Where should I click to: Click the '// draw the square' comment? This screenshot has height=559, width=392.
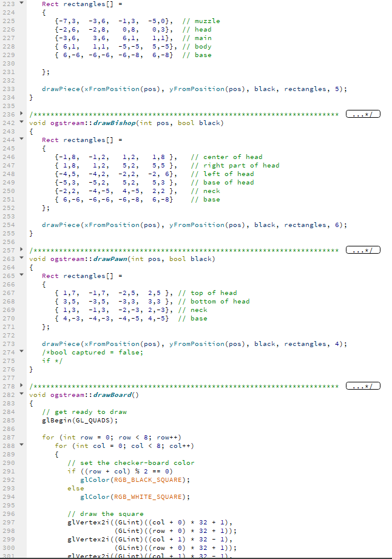(x=106, y=513)
